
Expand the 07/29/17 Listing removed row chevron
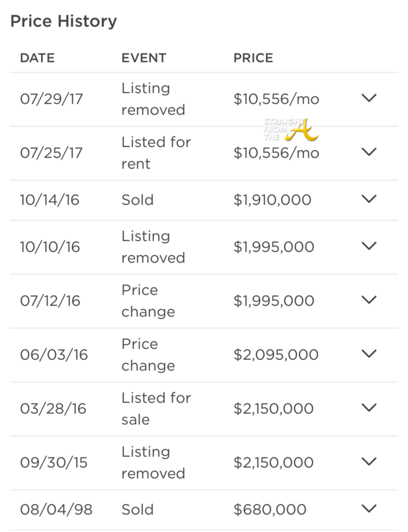(369, 98)
